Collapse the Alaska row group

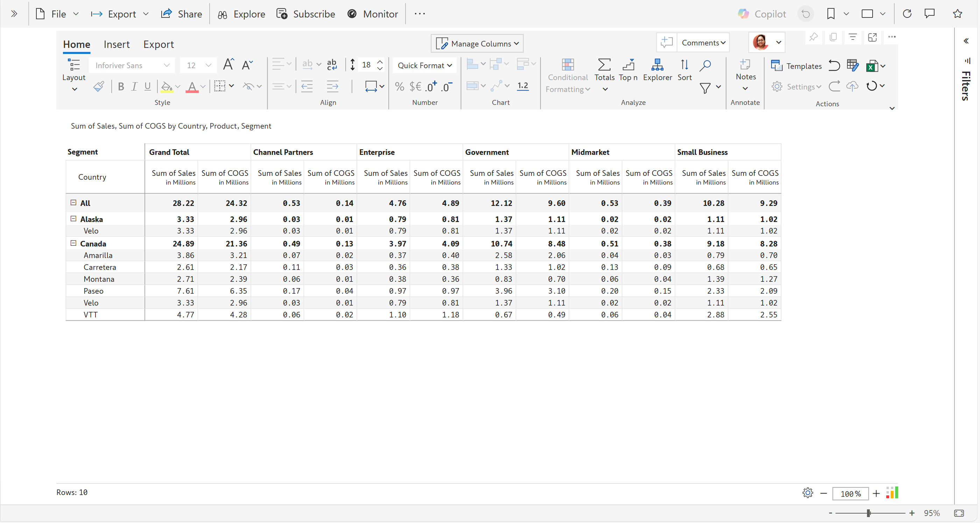(x=73, y=218)
